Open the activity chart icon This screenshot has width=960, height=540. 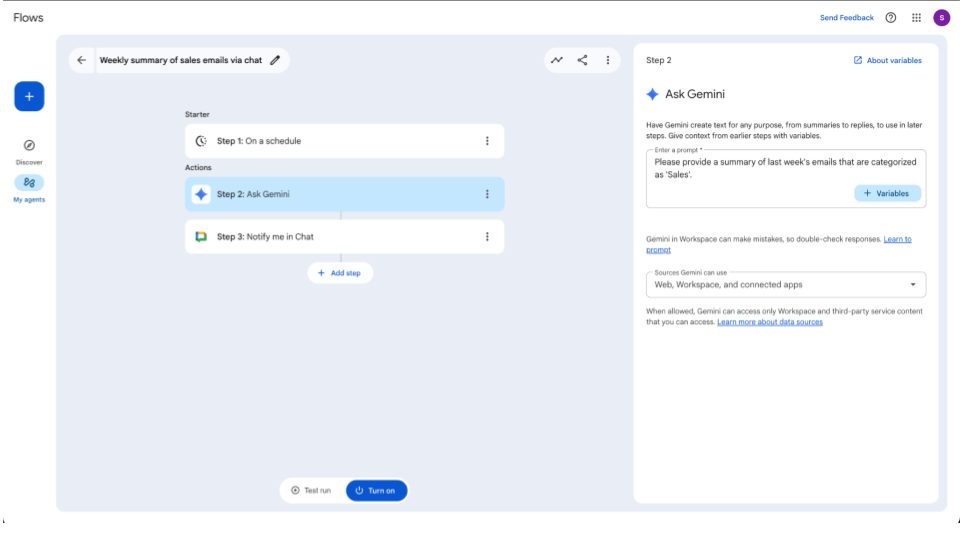(557, 60)
